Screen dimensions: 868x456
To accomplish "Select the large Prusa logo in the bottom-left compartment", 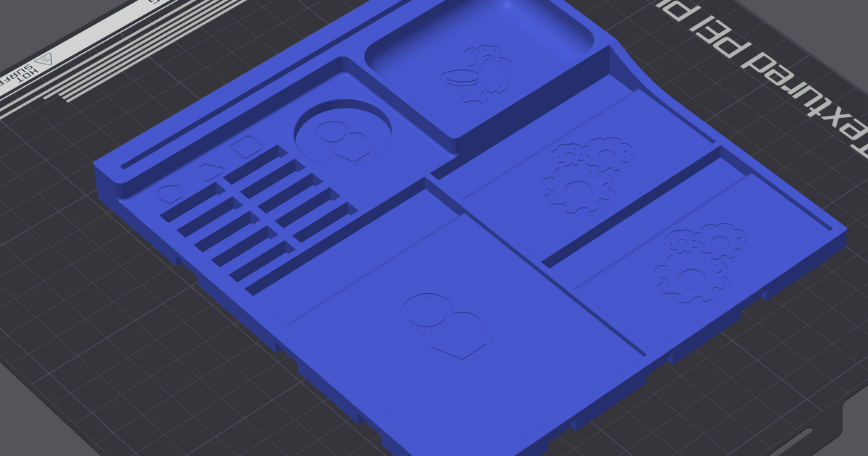I will tap(445, 326).
